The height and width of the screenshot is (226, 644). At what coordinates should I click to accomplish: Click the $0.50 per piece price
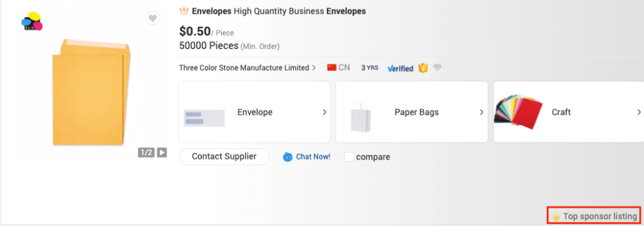tap(206, 31)
